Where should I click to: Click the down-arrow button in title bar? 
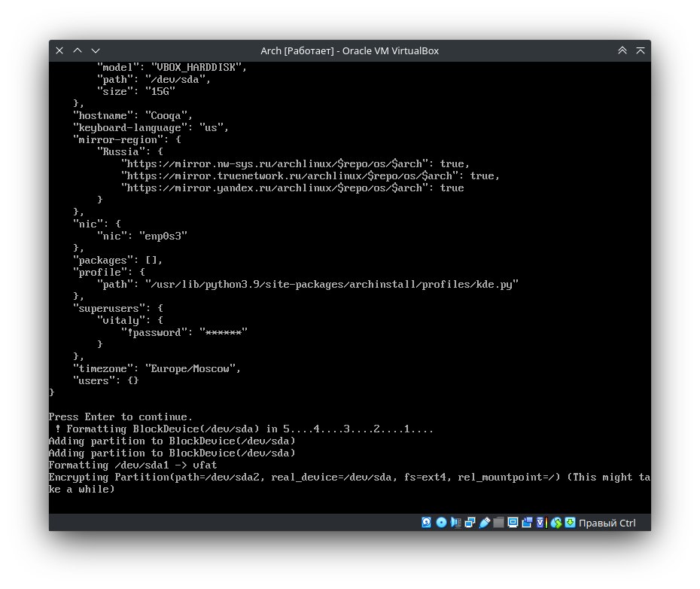pyautogui.click(x=96, y=50)
